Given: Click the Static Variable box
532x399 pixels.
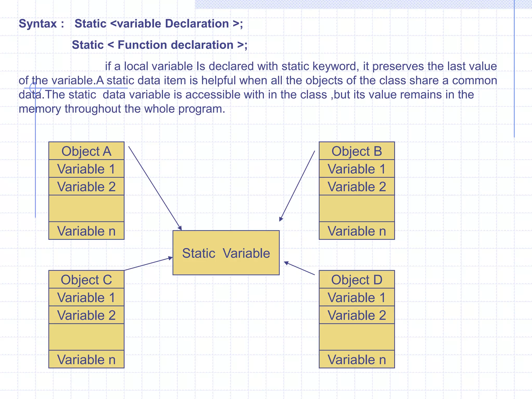Looking at the screenshot, I should (x=226, y=253).
